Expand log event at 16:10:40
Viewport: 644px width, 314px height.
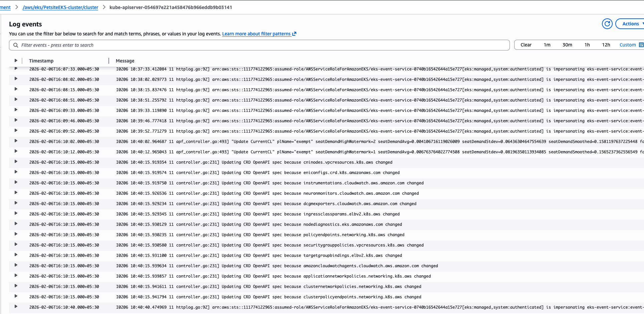pos(16,307)
